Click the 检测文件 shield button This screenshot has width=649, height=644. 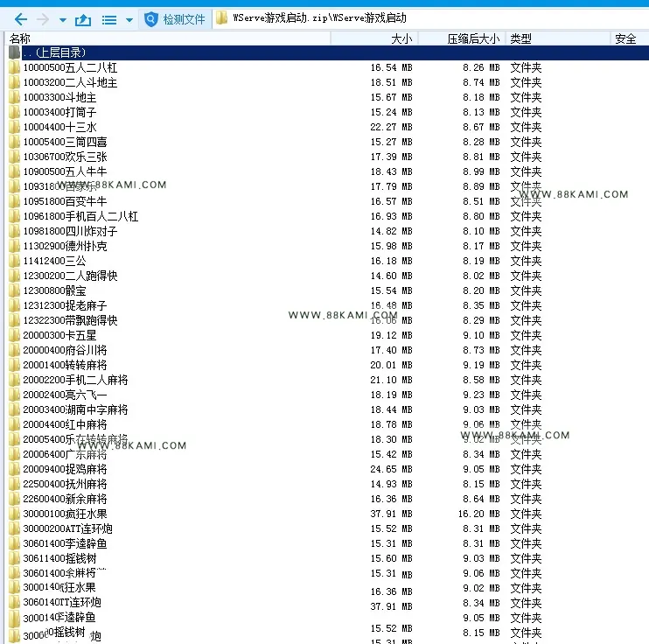point(175,19)
